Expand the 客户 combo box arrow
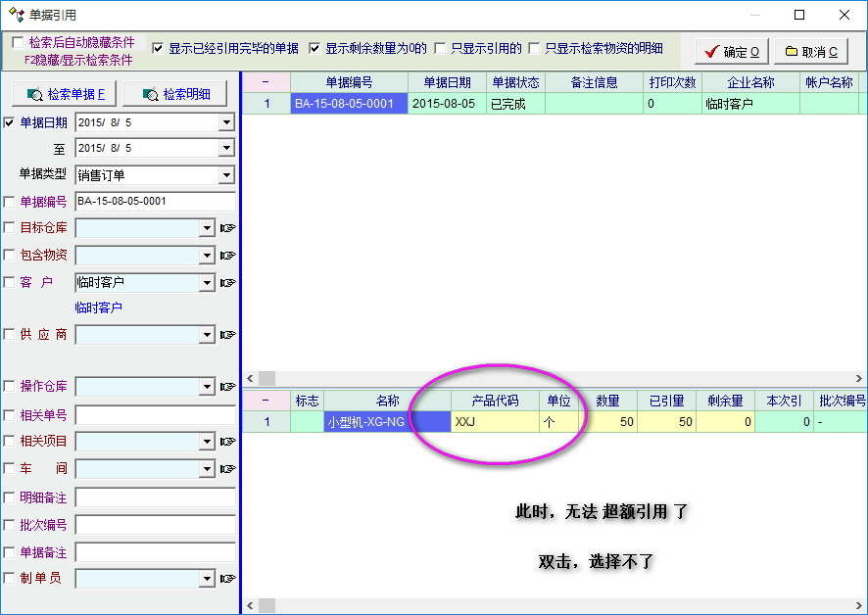 pos(207,283)
